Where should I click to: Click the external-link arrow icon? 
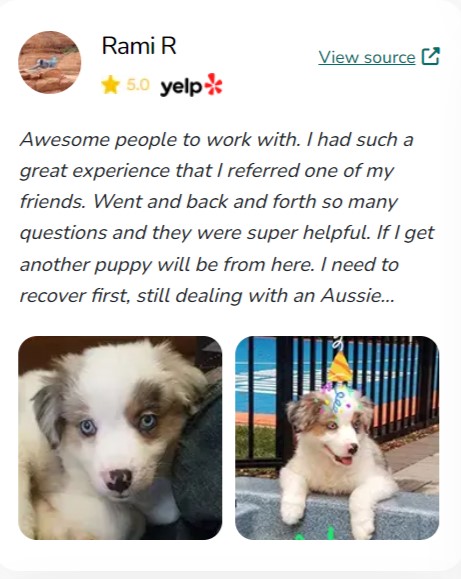[430, 56]
